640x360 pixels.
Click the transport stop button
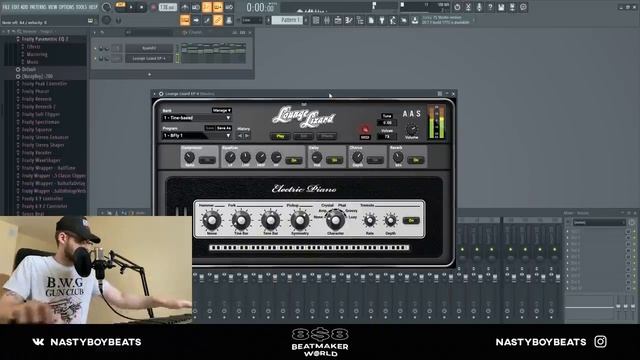(x=142, y=7)
